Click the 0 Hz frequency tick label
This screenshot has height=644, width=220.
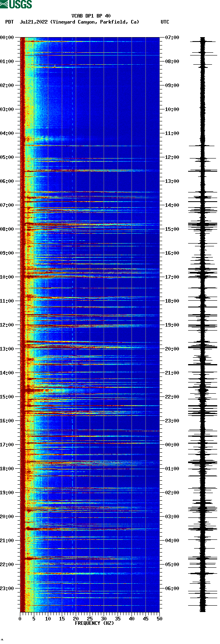tap(20, 619)
